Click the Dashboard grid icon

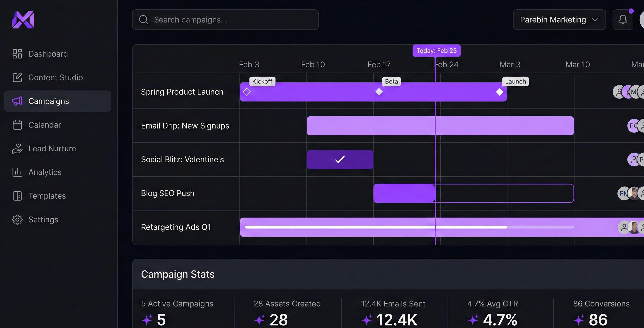17,53
